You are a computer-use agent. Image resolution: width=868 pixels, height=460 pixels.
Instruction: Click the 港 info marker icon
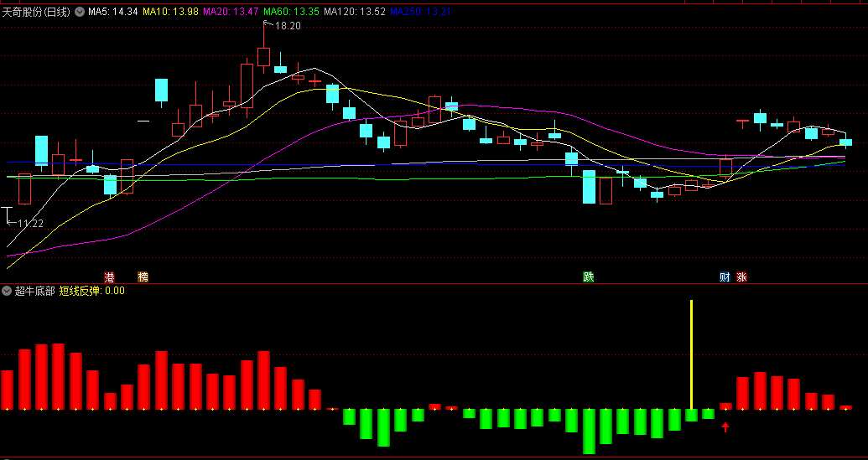(x=110, y=277)
